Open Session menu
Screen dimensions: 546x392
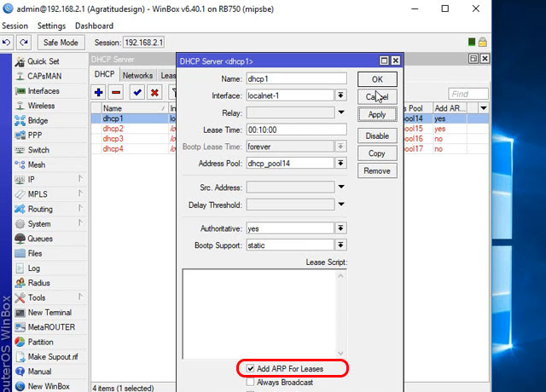(15, 26)
